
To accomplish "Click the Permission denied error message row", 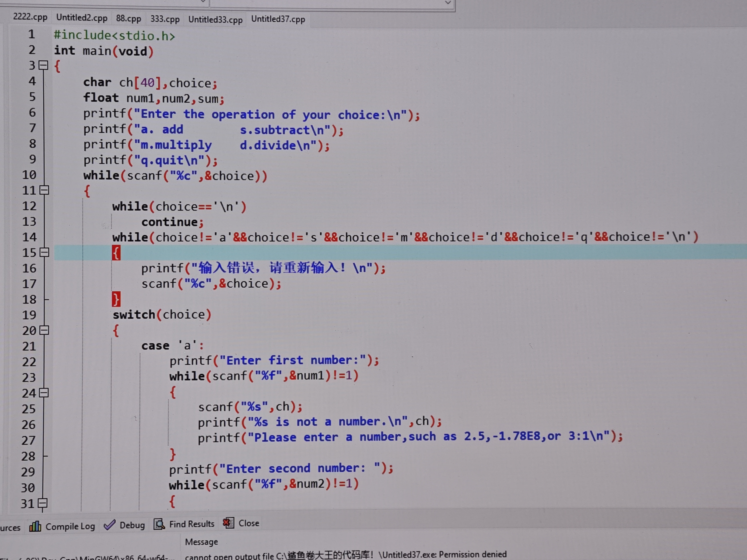I will 345,555.
